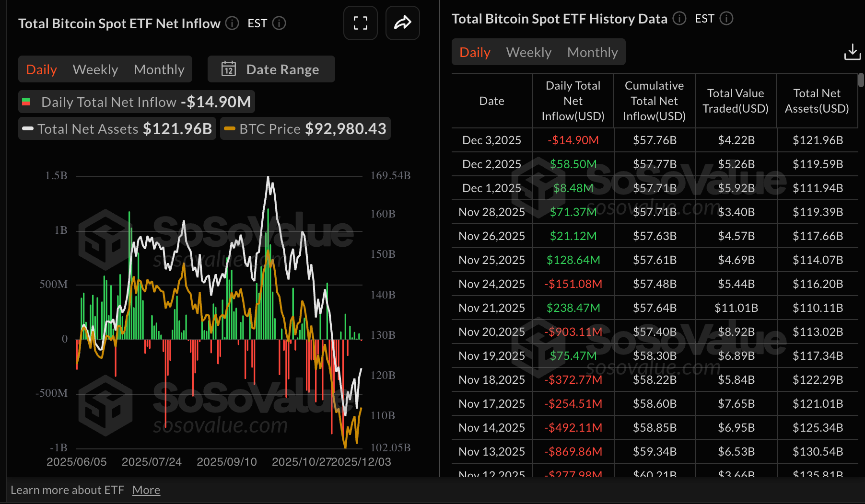The width and height of the screenshot is (865, 504).
Task: Click the calendar icon in Date Range
Action: (230, 69)
